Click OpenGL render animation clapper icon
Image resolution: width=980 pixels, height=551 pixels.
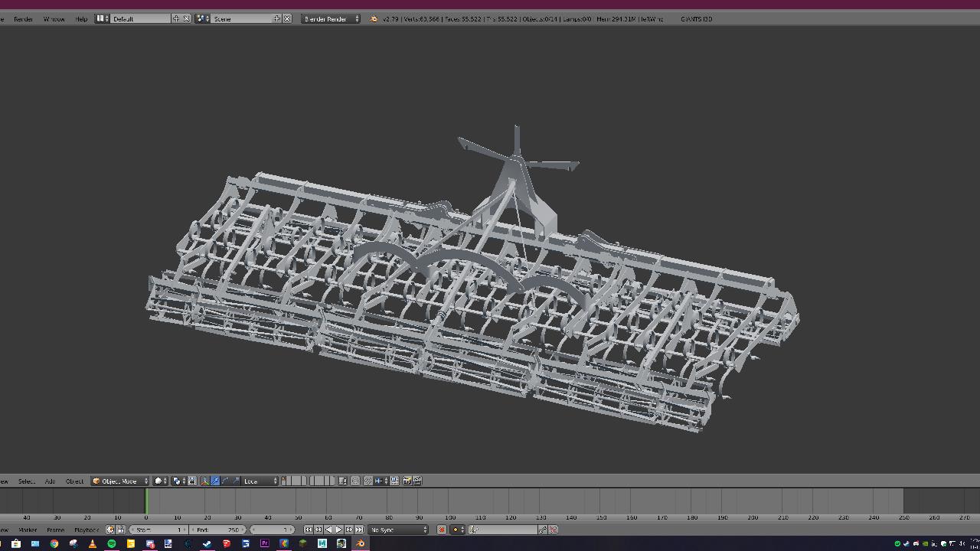click(x=417, y=481)
